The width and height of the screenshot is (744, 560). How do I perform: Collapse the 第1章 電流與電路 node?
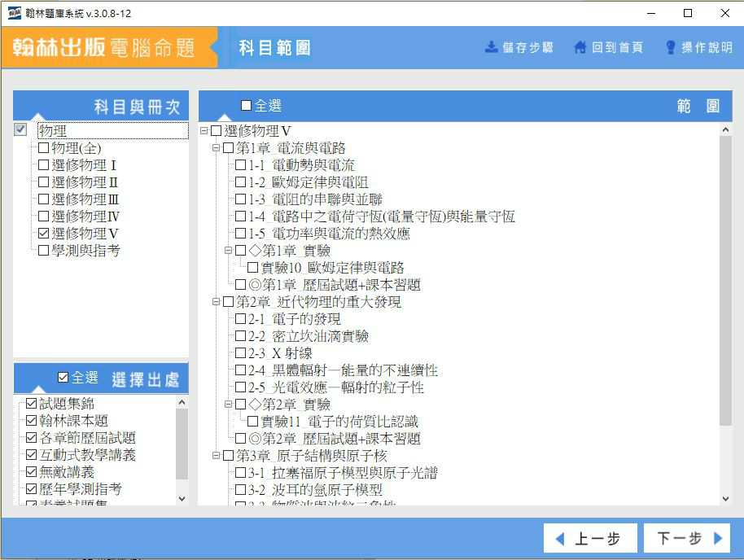(216, 147)
